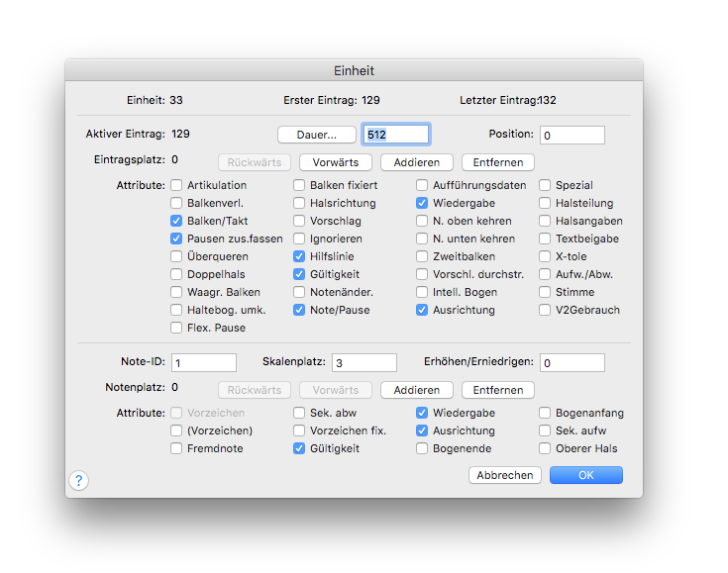
Task: Enable the Doppelhals checkbox
Action: 176,274
